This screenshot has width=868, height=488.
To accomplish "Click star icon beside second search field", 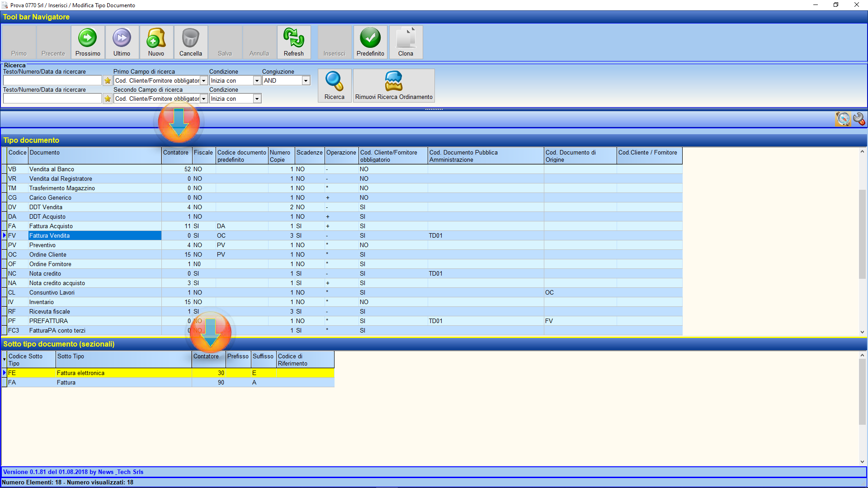I will click(x=107, y=99).
